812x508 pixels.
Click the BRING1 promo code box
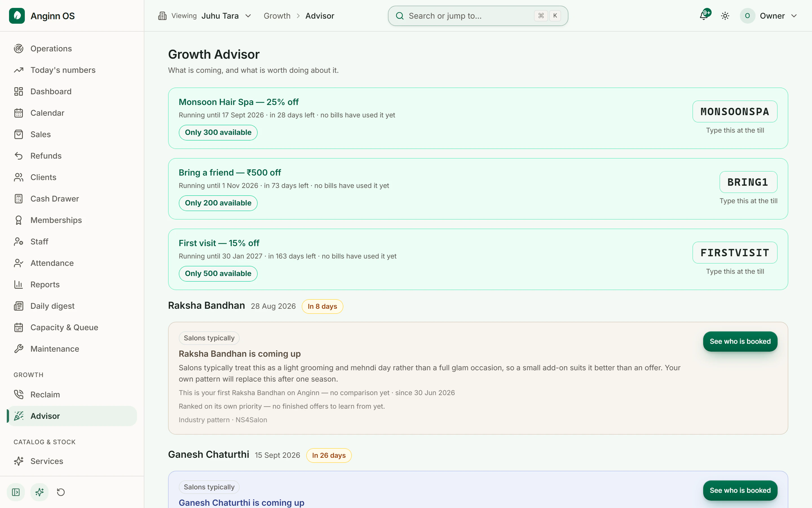[x=748, y=182]
